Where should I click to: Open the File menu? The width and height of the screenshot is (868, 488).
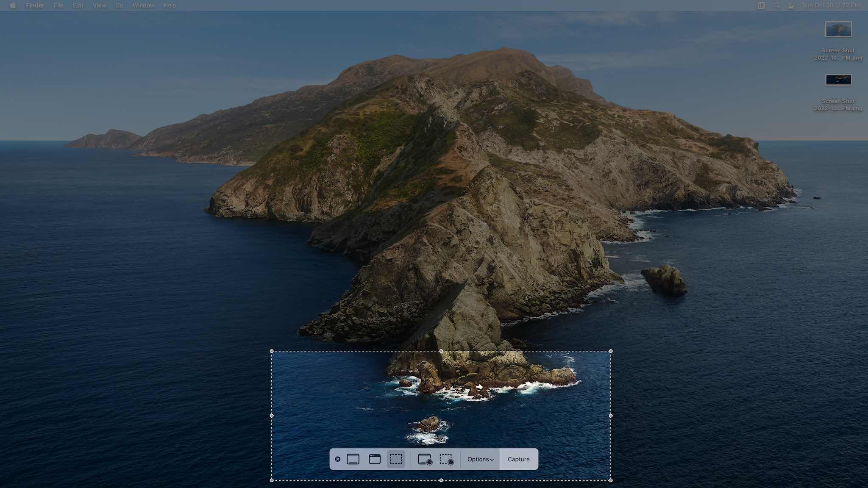click(58, 6)
